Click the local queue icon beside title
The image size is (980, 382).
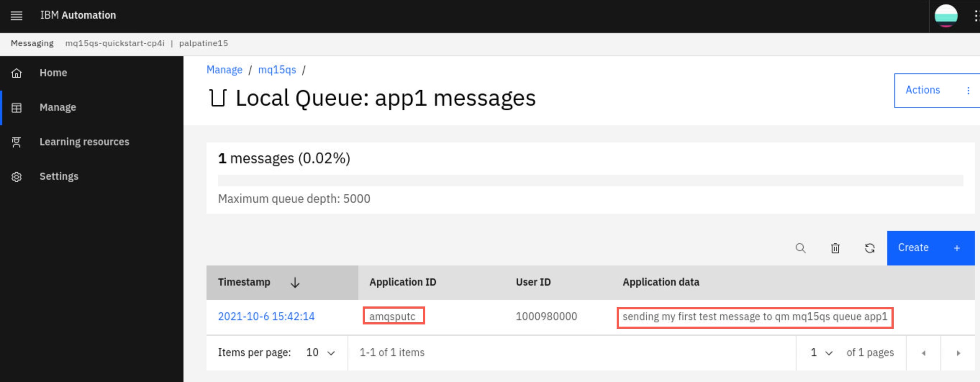pos(218,98)
